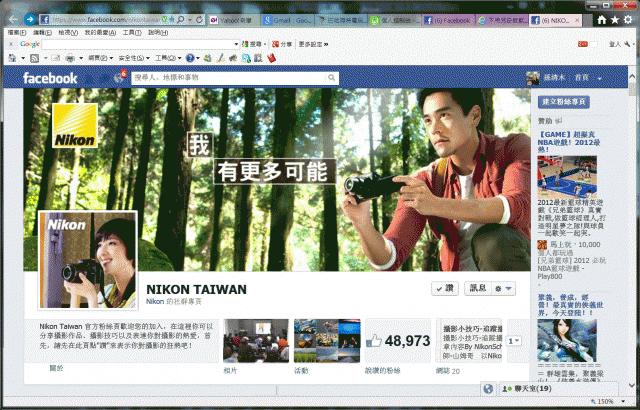Viewport: 640px width, 410px height.
Task: Click the user avatar in Facebook header
Action: point(533,78)
